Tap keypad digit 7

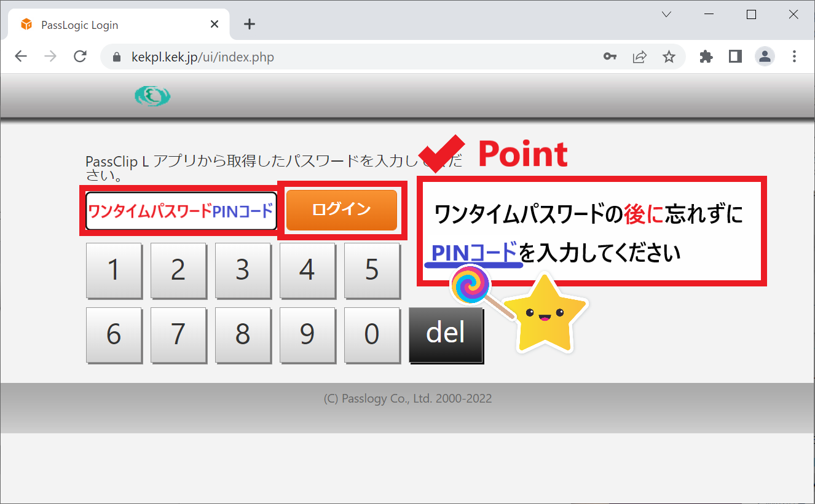(x=178, y=335)
